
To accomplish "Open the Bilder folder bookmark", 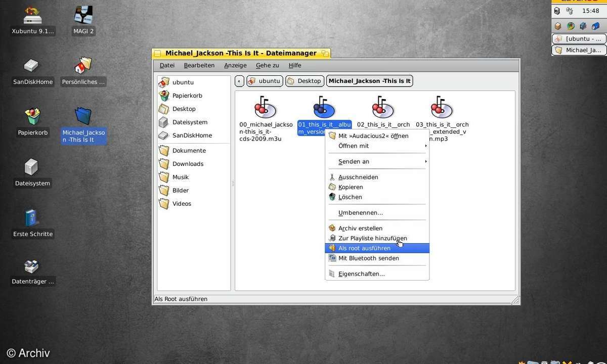I will pyautogui.click(x=194, y=190).
